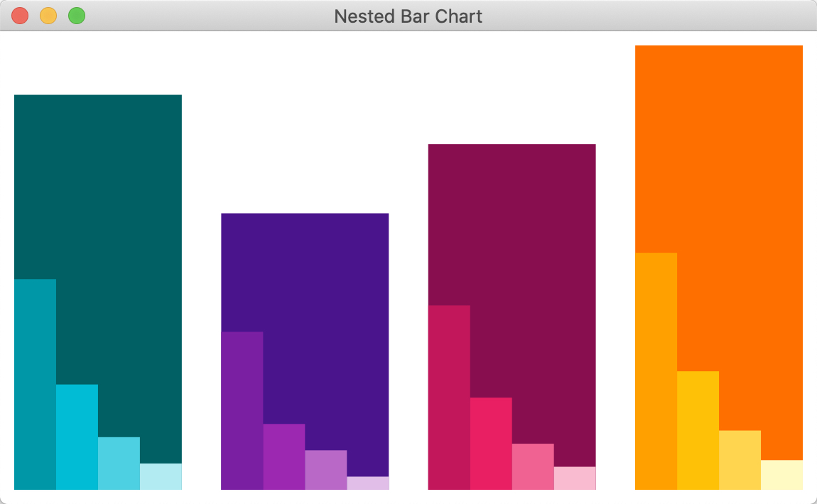Click the palest lavender smallest bar

pyautogui.click(x=368, y=483)
